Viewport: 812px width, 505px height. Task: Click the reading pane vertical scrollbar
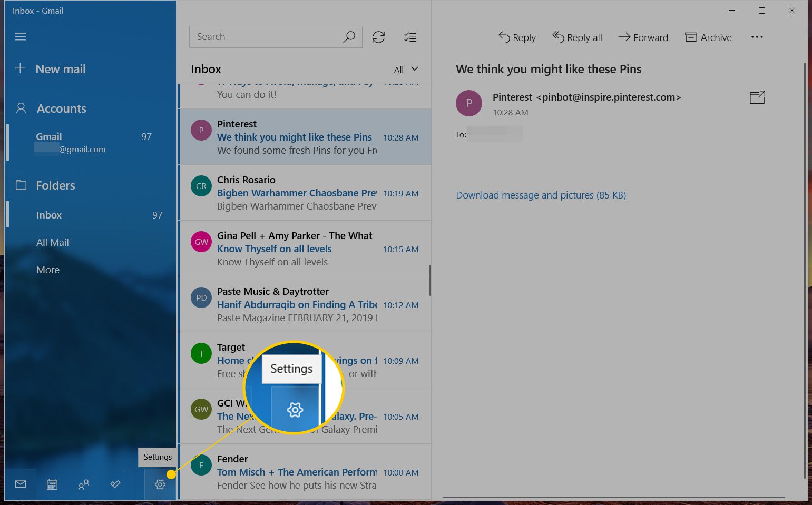pos(805,271)
